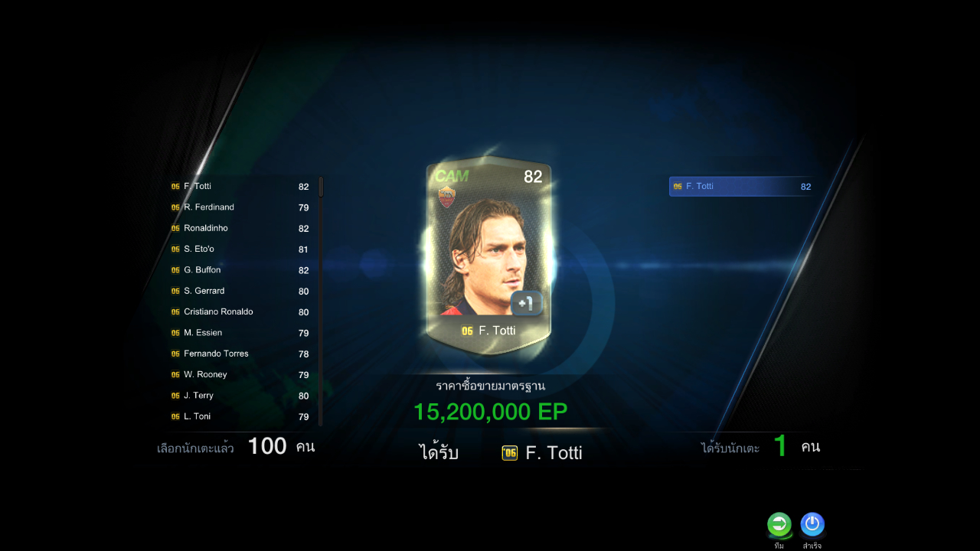Select S. Eto'o in the player list

tap(240, 249)
